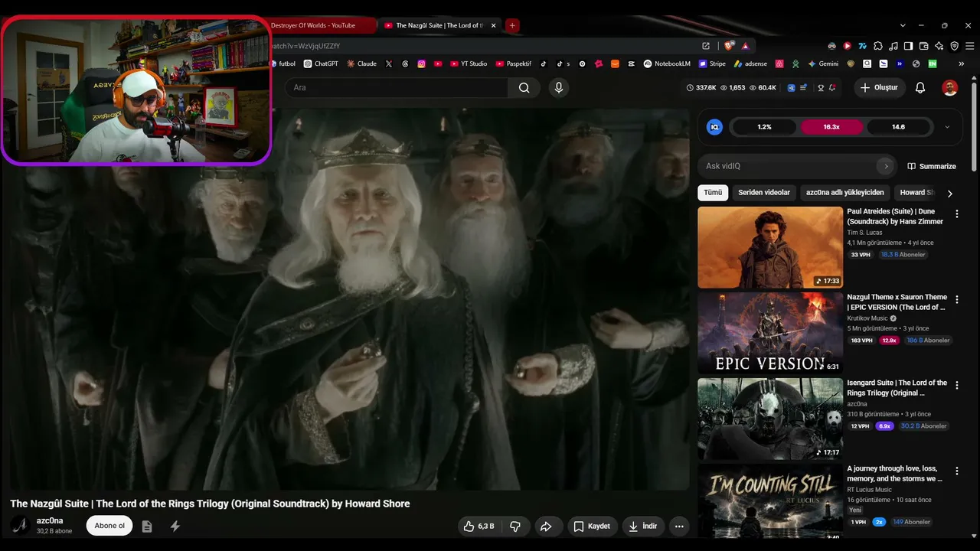Open azc0na channel name link
980x551 pixels.
[x=50, y=521]
